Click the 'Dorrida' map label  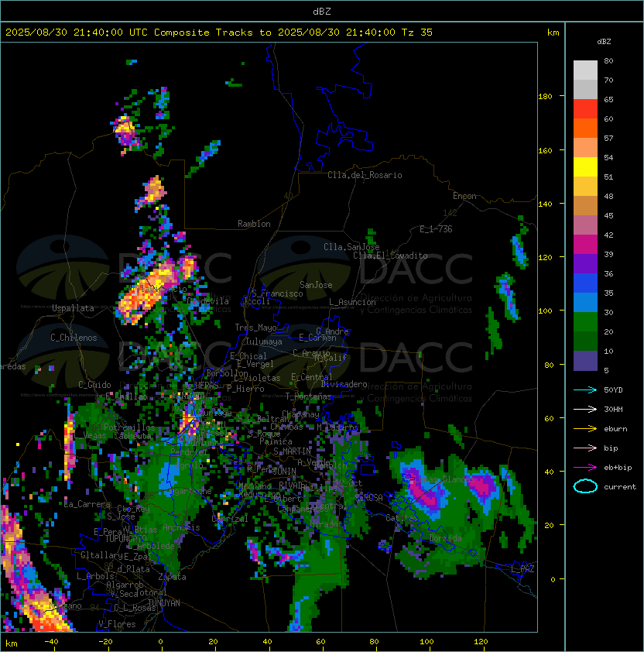(x=445, y=538)
